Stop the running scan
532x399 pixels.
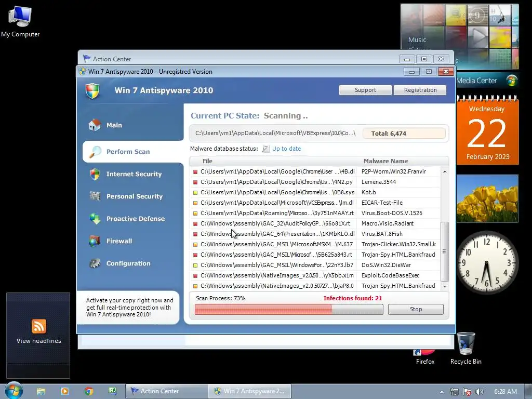coord(416,309)
